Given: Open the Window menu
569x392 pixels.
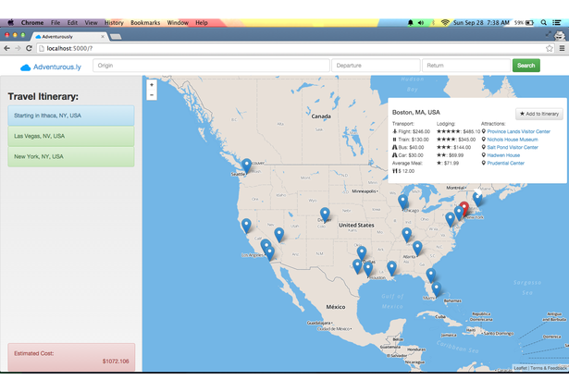Looking at the screenshot, I should 178,22.
